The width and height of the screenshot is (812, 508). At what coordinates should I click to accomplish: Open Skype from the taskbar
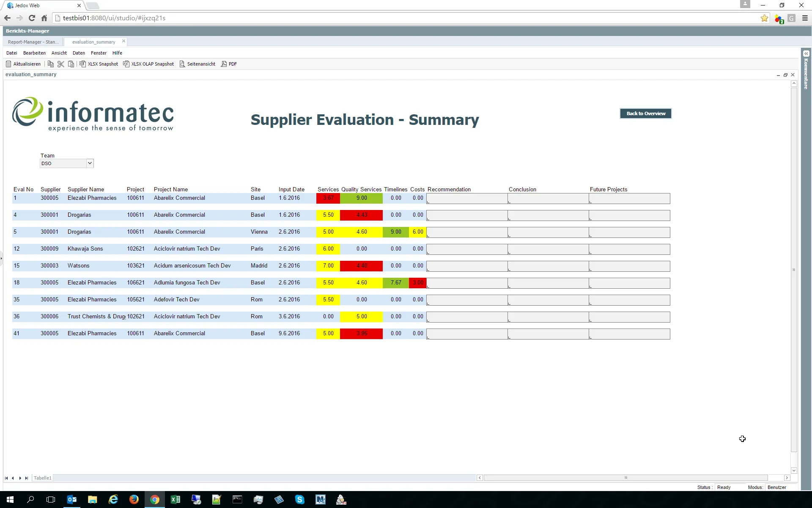pyautogui.click(x=300, y=500)
